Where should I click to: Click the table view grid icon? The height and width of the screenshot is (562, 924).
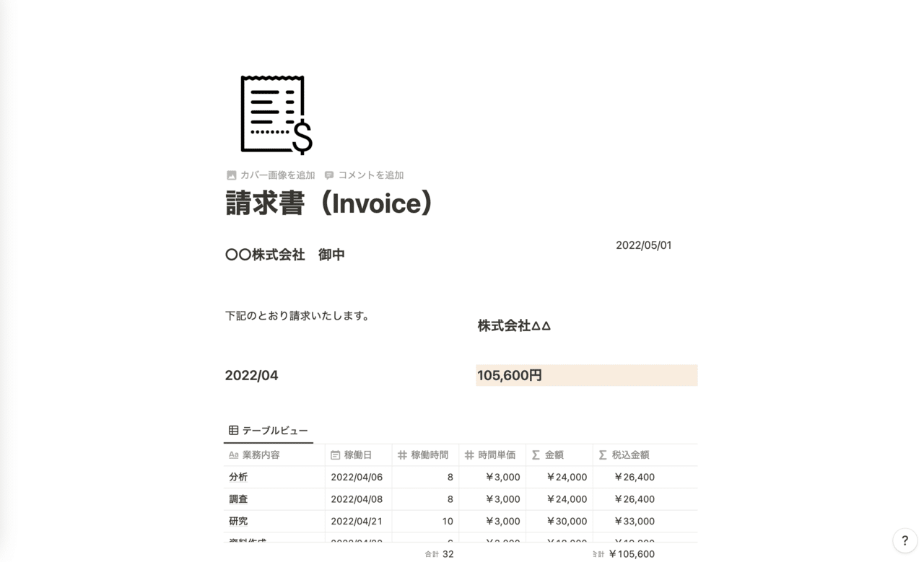pyautogui.click(x=233, y=431)
